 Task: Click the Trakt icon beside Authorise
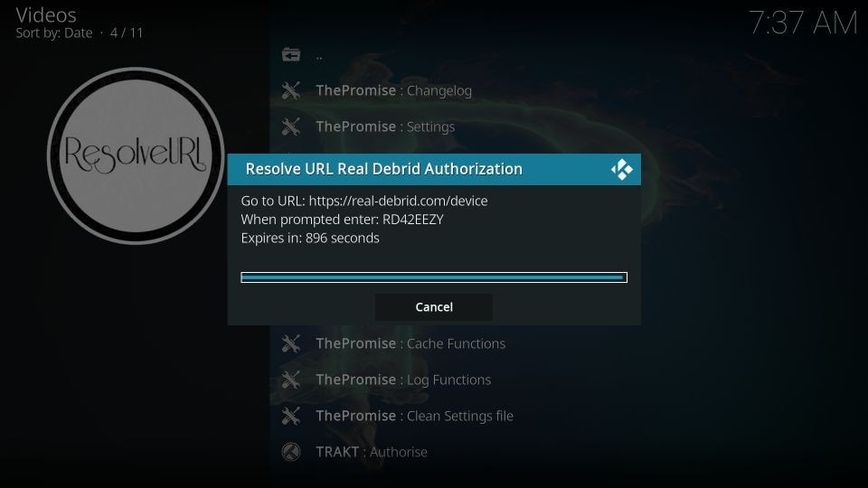[291, 452]
